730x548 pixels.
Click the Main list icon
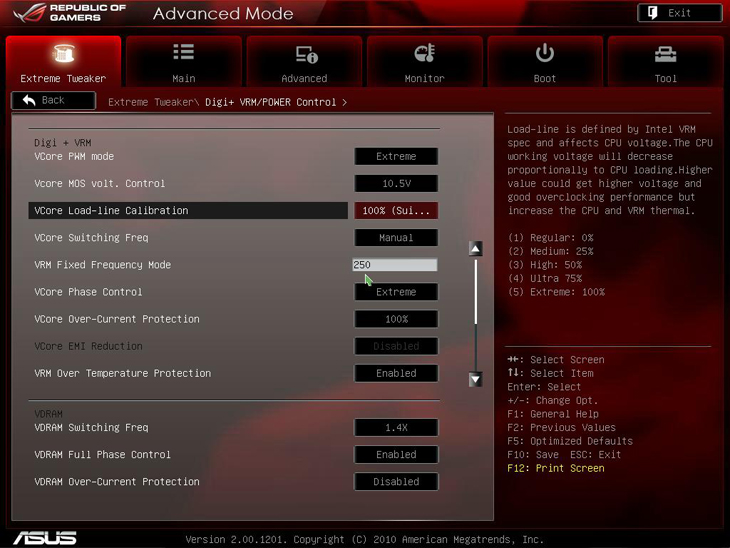184,53
